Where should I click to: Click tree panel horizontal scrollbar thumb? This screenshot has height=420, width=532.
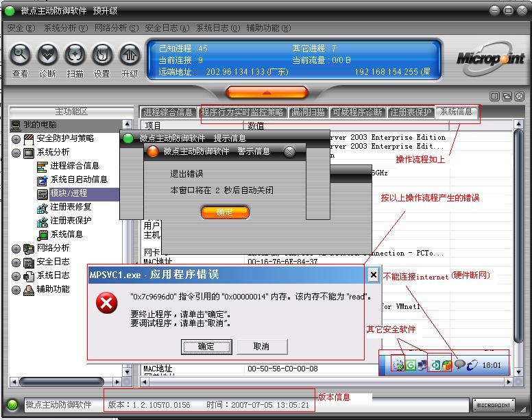click(x=62, y=382)
